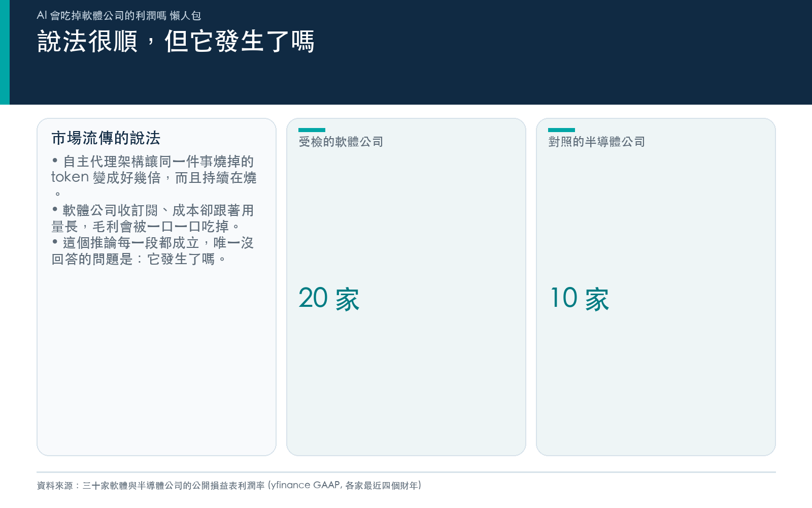Select the subtitle AI 會吃掉軟體公司的利潤嗎 懶人包
The height and width of the screenshot is (508, 812).
(x=119, y=16)
